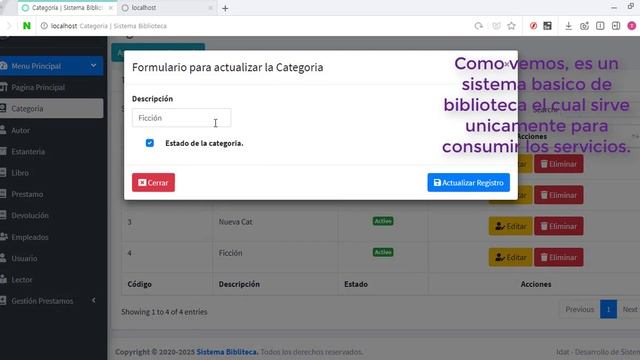Expand Gestión Prestamos chevron arrow

tap(93, 300)
